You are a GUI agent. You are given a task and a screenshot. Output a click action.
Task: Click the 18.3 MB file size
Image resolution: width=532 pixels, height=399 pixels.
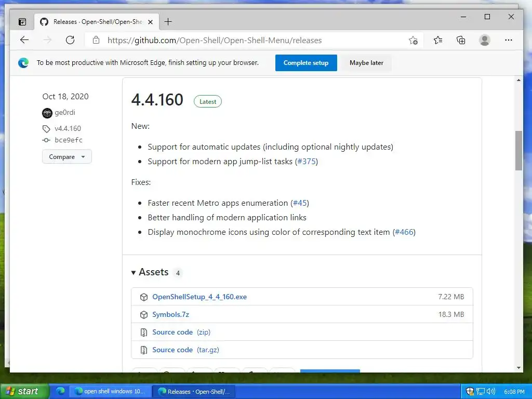451,314
